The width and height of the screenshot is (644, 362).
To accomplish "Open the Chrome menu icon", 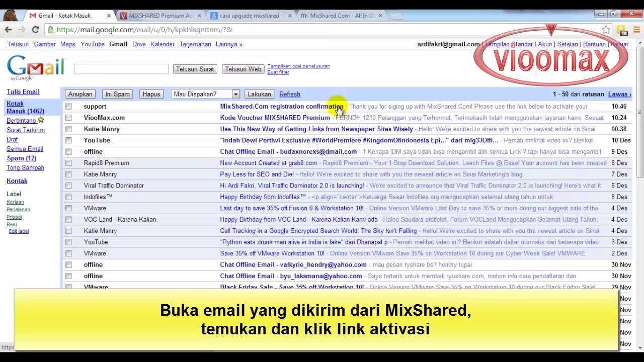I will coord(636,30).
